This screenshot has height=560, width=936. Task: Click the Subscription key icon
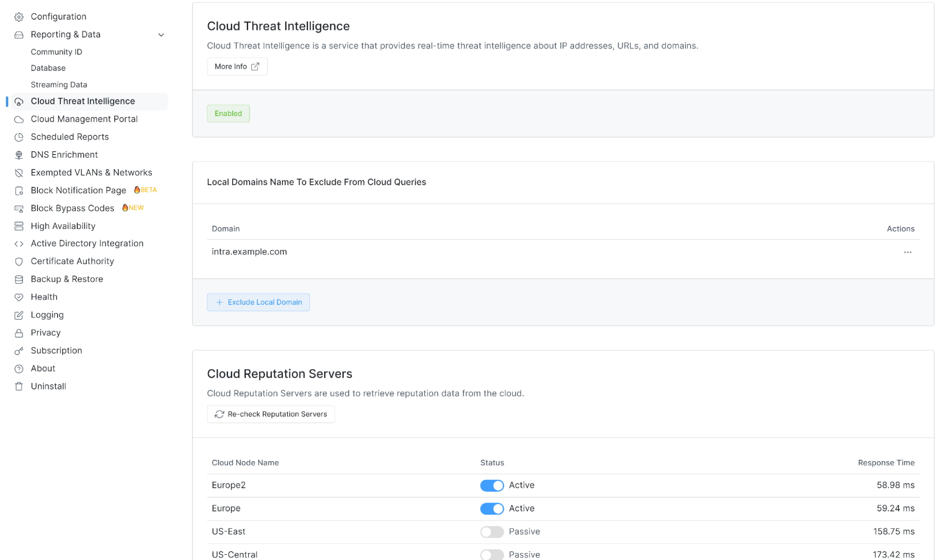click(19, 351)
